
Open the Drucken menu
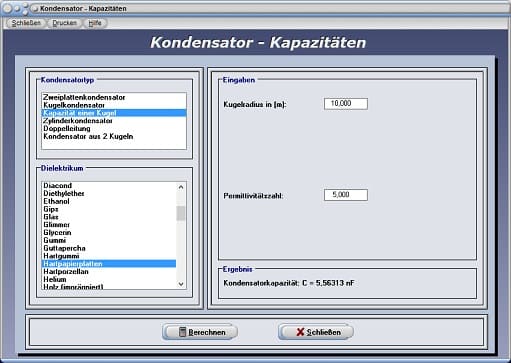(x=64, y=23)
